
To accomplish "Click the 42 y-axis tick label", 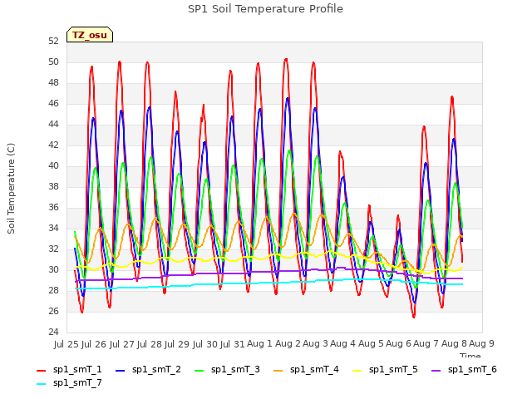I will (53, 145).
